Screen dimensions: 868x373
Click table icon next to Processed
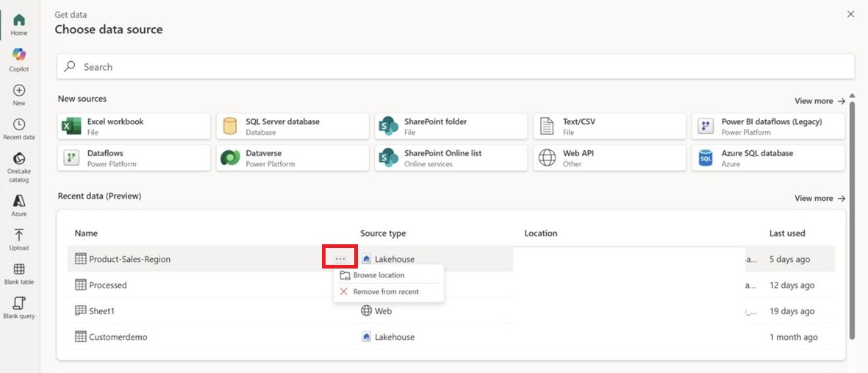[80, 285]
